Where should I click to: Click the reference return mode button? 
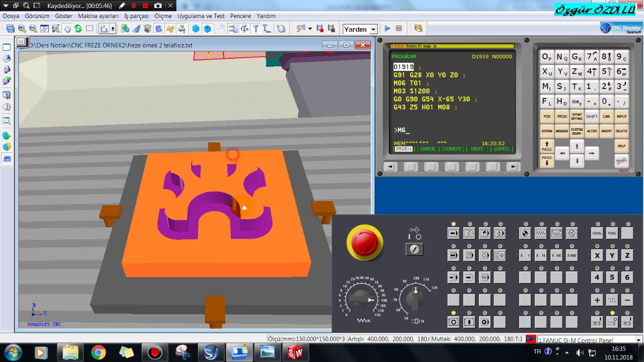pos(525,233)
